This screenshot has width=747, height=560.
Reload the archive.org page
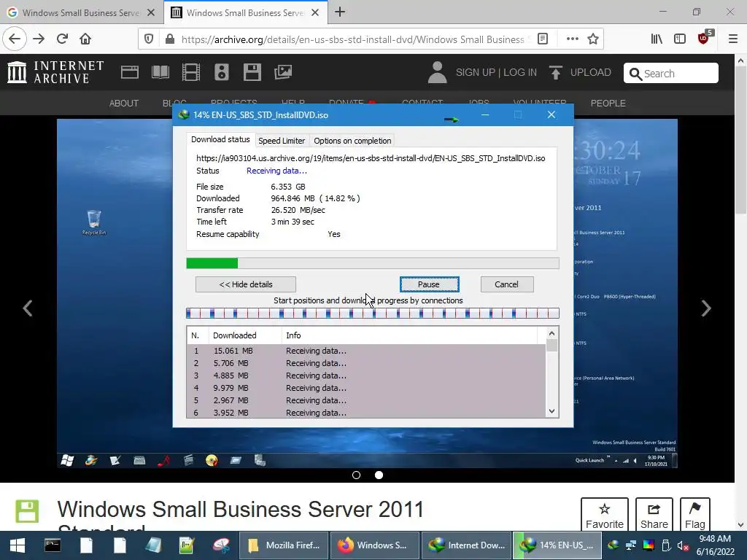tap(62, 39)
